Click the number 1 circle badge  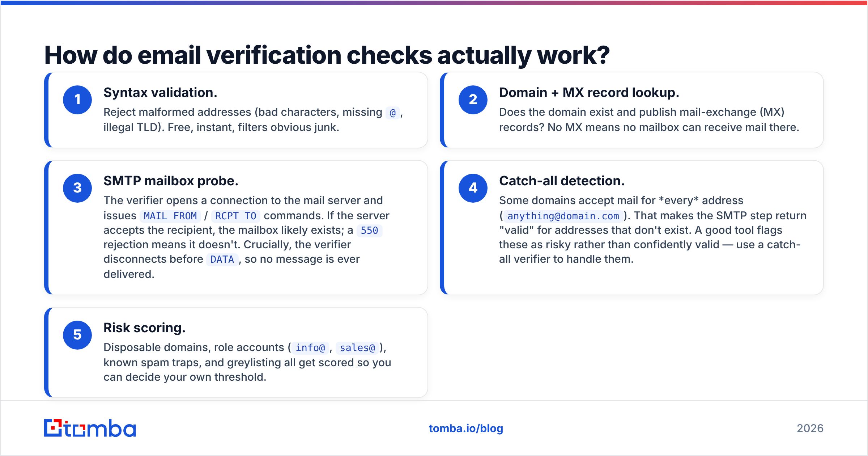click(x=77, y=100)
